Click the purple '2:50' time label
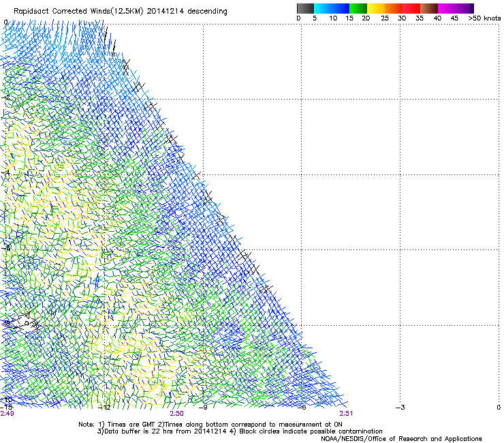The width and height of the screenshot is (504, 443). pos(177,414)
